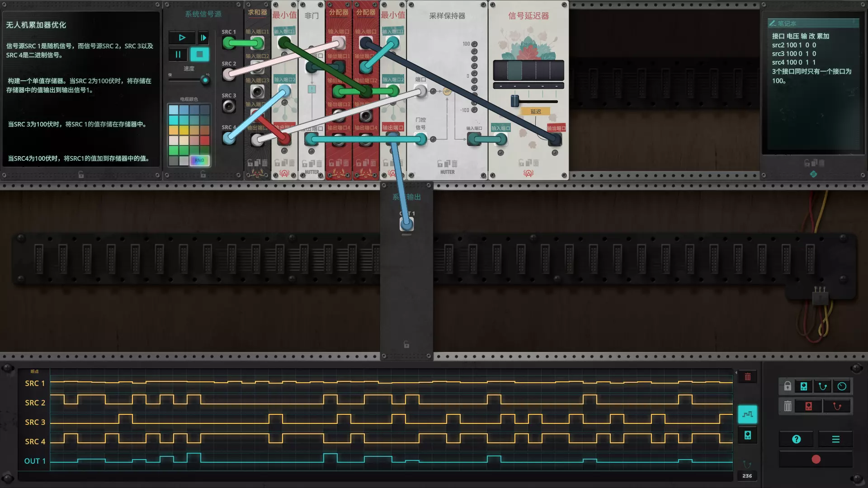Pick the RND random cable color
868x488 pixels.
pyautogui.click(x=199, y=160)
